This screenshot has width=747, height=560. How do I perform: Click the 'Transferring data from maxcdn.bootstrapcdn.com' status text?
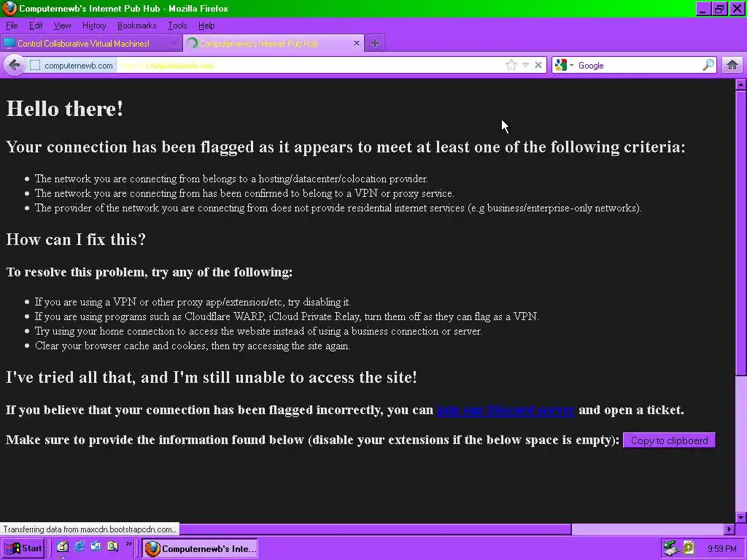tap(90, 529)
